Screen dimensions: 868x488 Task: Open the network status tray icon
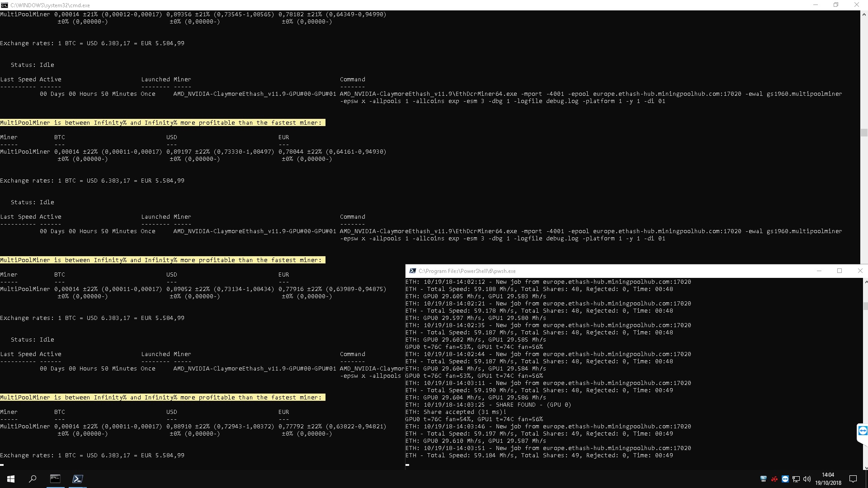click(796, 479)
